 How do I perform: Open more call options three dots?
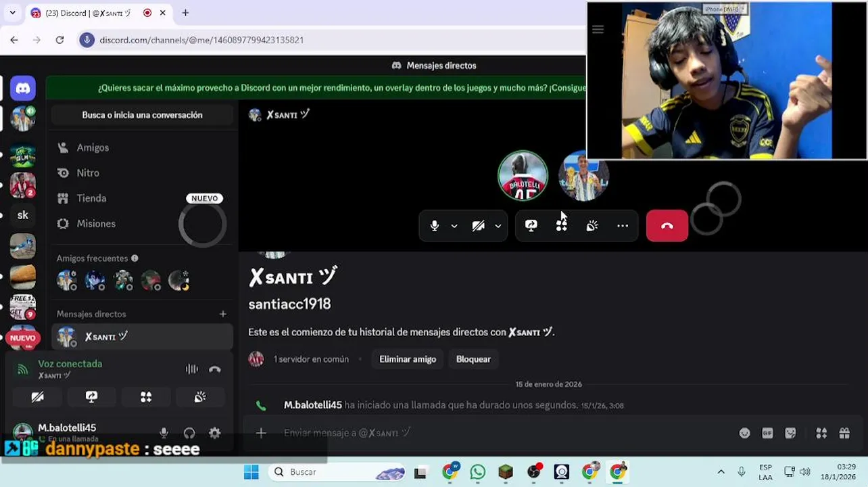point(623,226)
